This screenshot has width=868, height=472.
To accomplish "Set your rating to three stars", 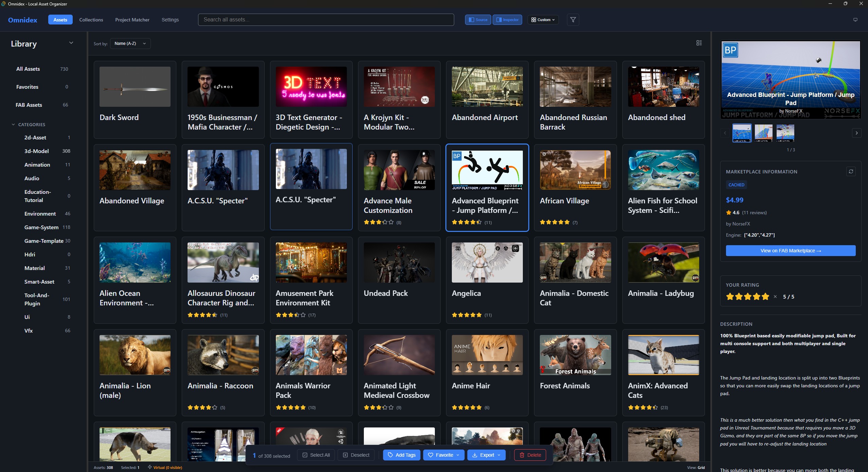I will click(747, 297).
